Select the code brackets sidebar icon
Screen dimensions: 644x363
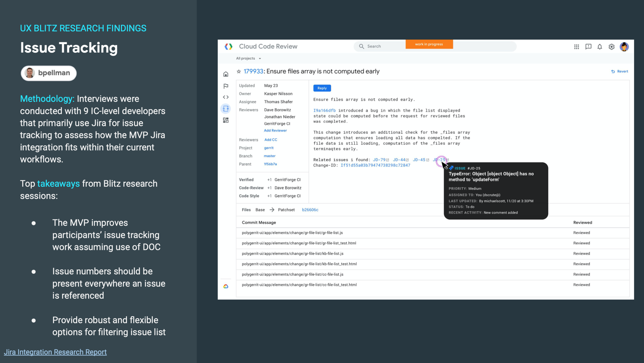(x=226, y=97)
